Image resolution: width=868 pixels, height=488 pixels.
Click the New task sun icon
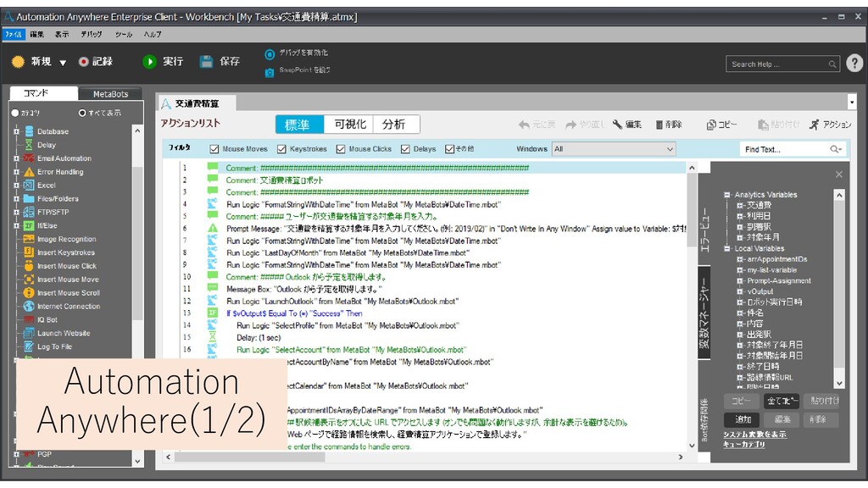[x=18, y=61]
